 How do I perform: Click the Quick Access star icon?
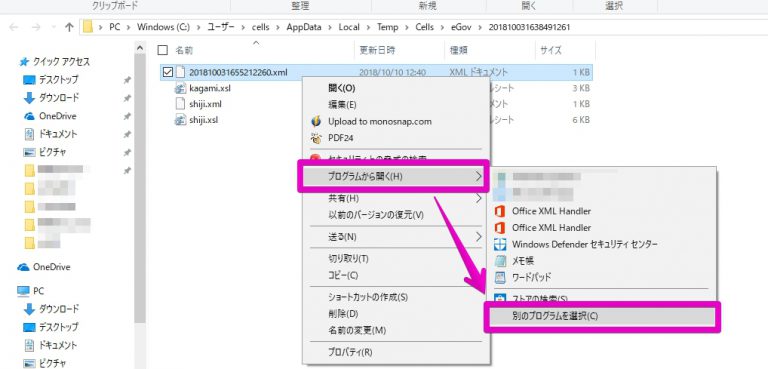pos(24,62)
